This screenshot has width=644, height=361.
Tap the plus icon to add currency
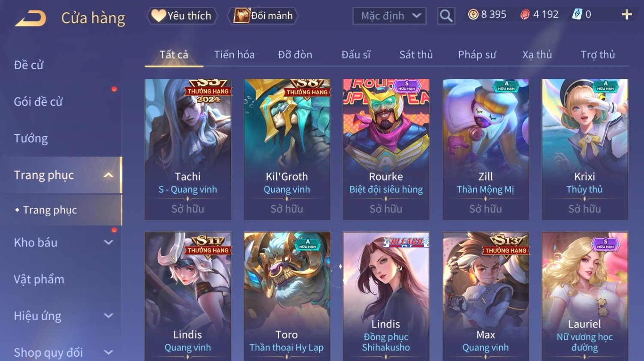pyautogui.click(x=626, y=15)
